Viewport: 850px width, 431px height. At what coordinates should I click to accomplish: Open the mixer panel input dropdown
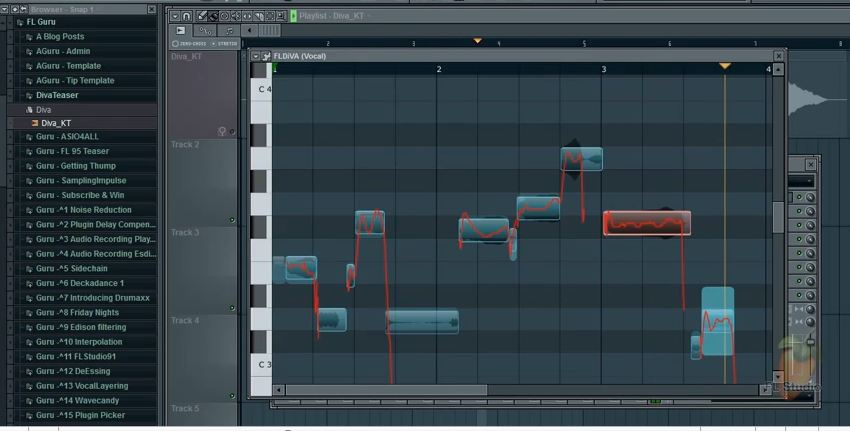coord(802,181)
